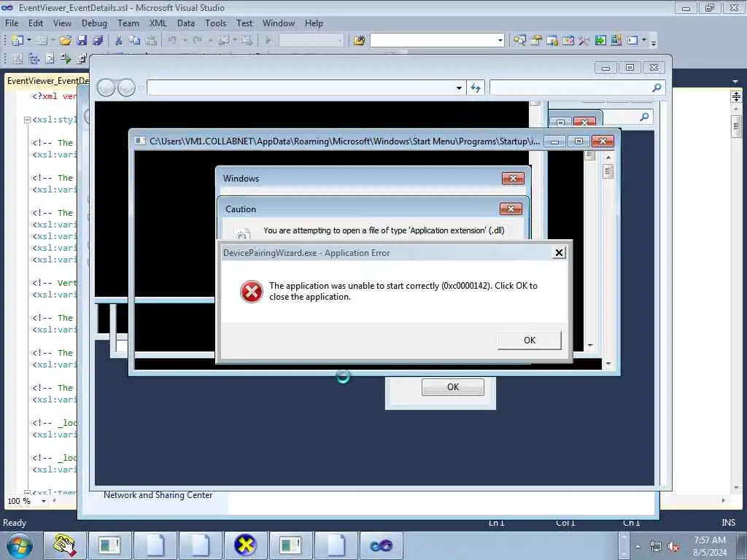Close the DevicePairingWizard.exe error dialog
Screen dimensions: 747x560
(560, 252)
